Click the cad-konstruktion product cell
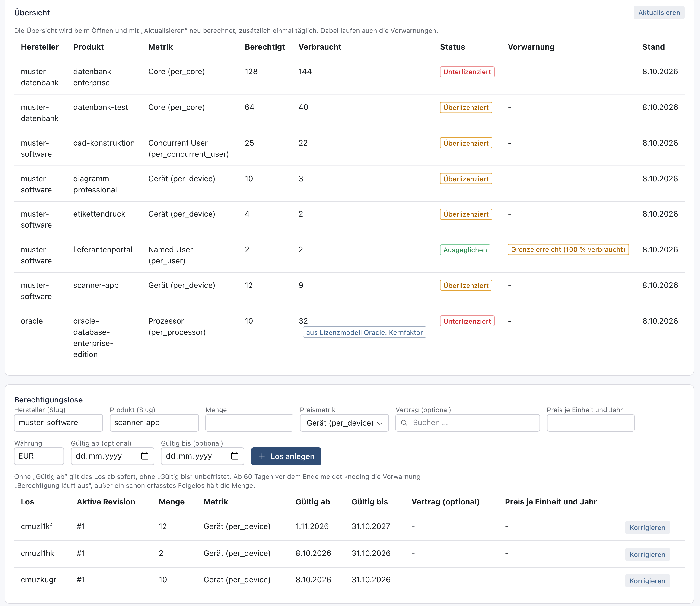700x606 pixels. point(104,143)
